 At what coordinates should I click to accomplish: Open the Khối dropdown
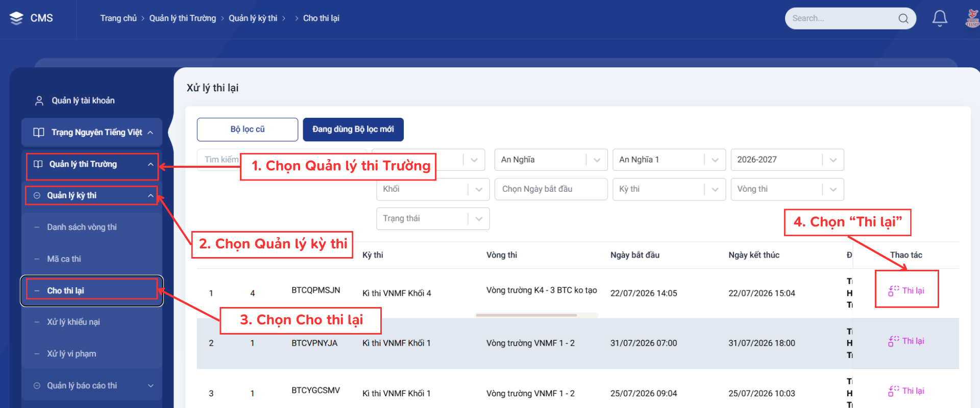tap(433, 189)
